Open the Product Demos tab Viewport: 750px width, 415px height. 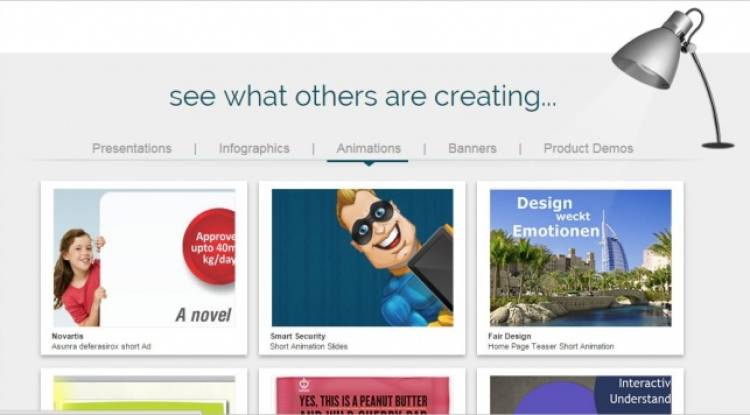coord(588,148)
